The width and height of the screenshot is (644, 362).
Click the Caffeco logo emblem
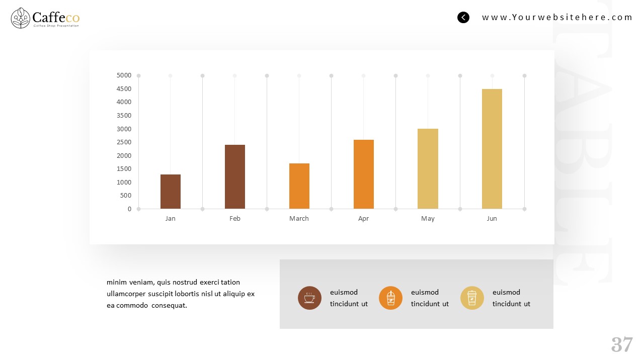coord(21,18)
